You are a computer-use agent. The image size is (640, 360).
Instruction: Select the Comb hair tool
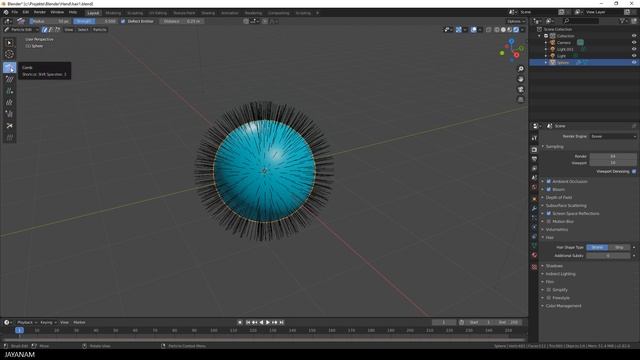coord(9,67)
